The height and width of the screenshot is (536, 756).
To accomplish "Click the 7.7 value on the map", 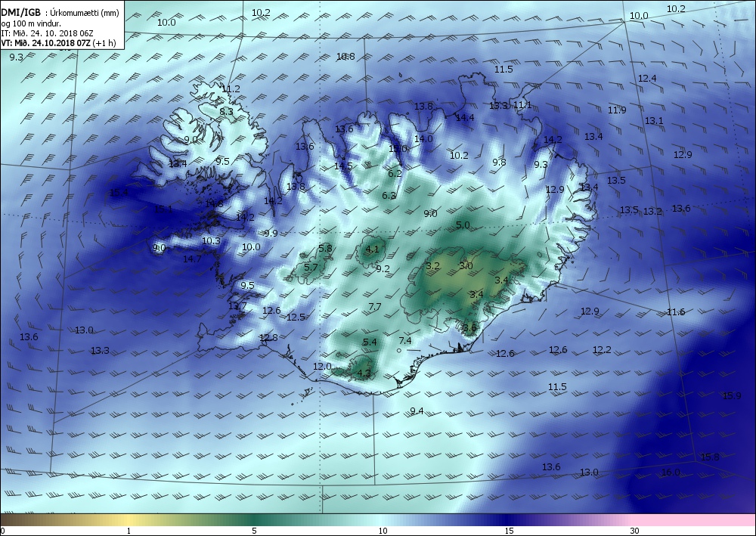I will point(375,306).
